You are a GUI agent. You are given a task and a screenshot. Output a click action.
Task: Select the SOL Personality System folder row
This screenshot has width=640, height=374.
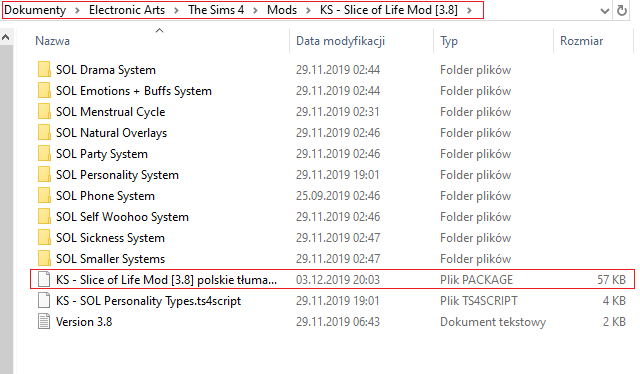[332, 175]
